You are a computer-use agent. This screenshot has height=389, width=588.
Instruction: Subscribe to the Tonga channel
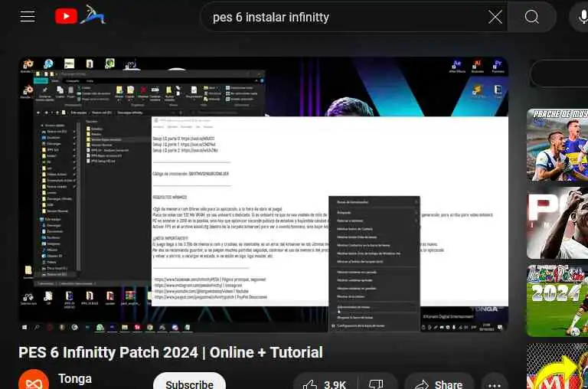click(x=189, y=381)
